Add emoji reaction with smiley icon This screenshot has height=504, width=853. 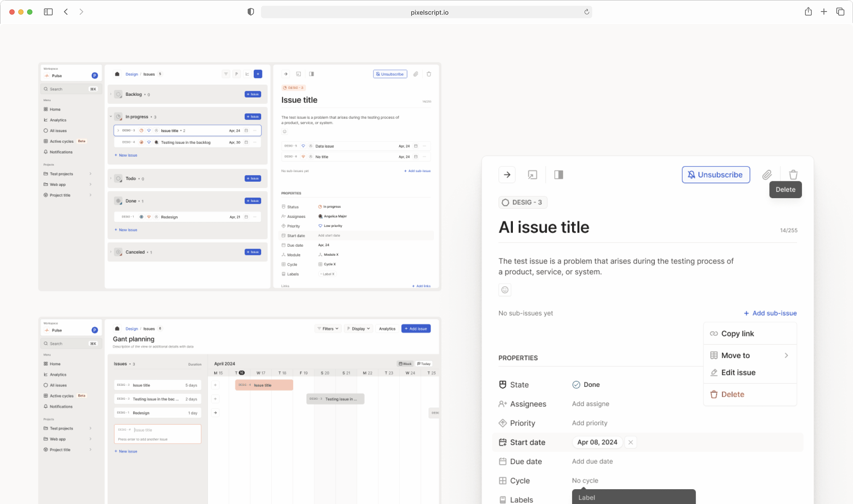(505, 290)
